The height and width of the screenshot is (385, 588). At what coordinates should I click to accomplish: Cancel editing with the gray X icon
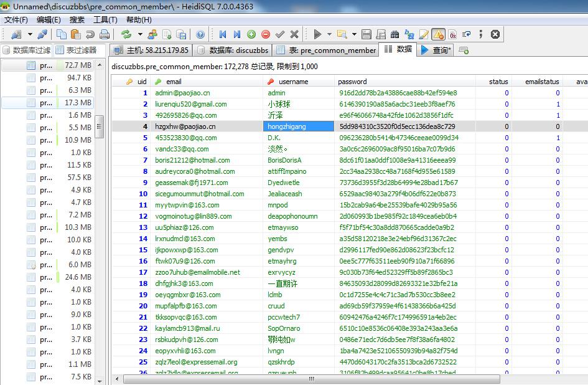294,34
